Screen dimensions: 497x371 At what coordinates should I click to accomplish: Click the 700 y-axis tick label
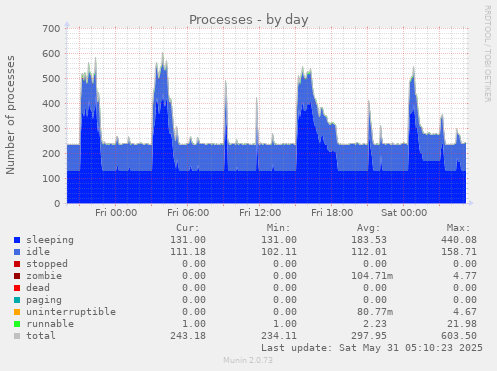[51, 29]
